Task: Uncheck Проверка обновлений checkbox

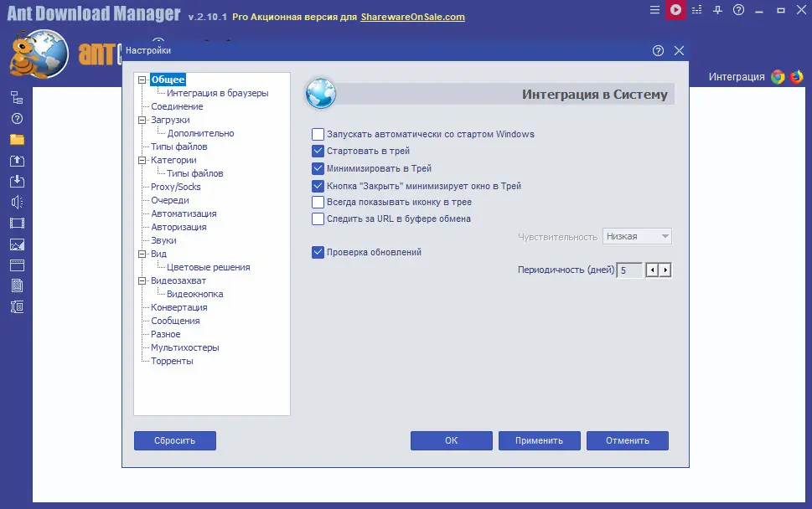Action: point(318,253)
